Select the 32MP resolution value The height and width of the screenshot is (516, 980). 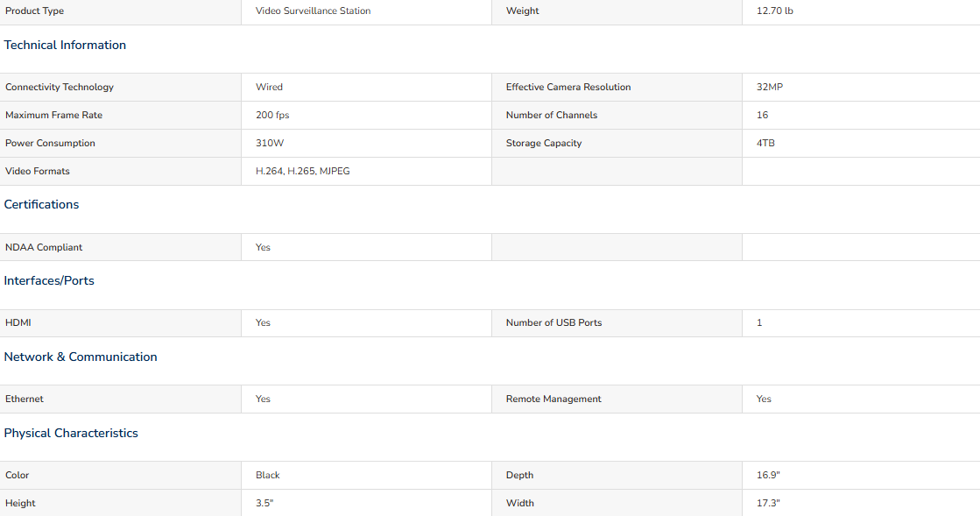(770, 87)
